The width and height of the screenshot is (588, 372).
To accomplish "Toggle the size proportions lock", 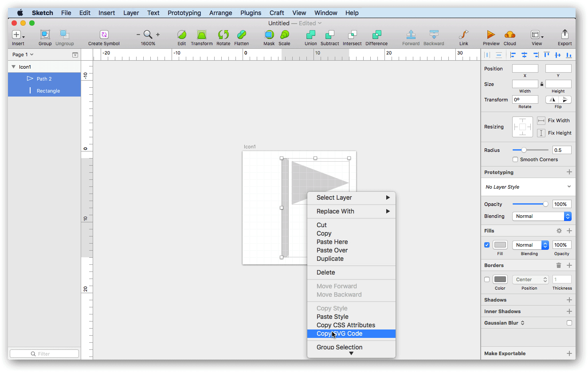I will coord(542,84).
